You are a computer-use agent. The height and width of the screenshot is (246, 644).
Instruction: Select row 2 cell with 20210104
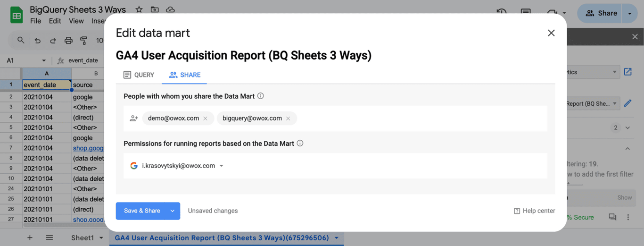[47, 96]
